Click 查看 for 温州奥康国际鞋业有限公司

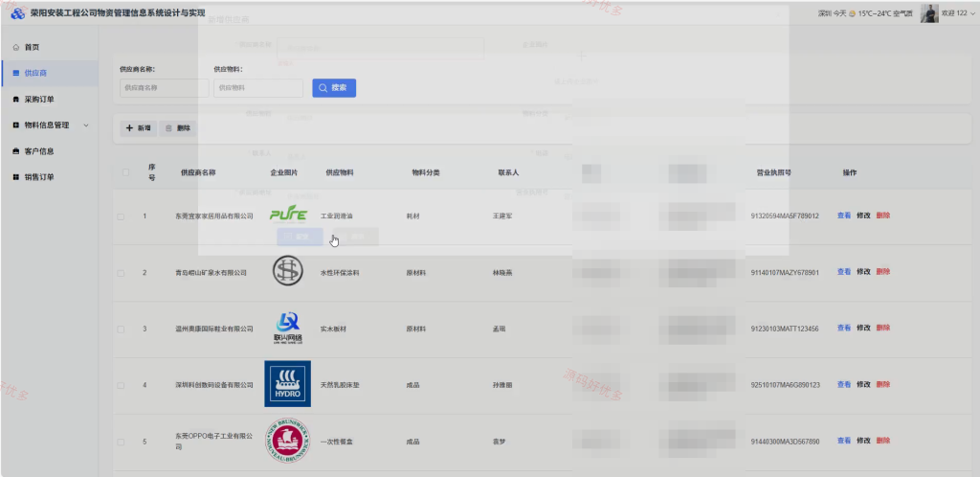click(844, 328)
